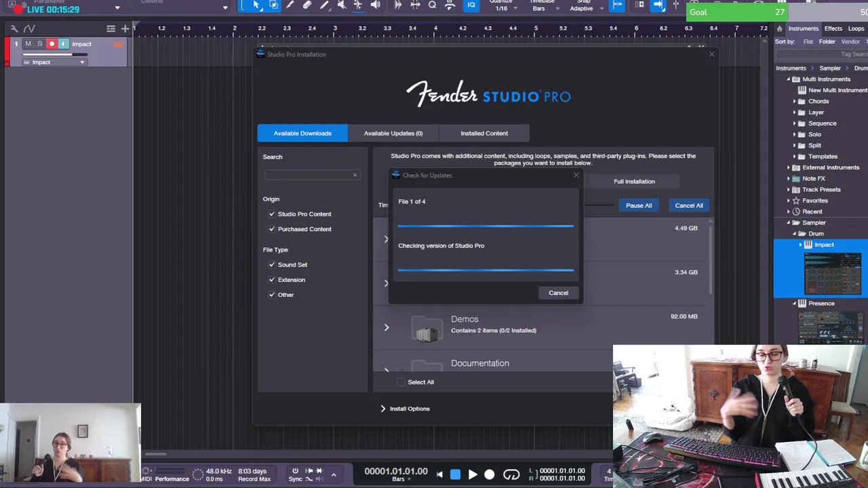Toggle the Loop transport button

(x=511, y=475)
